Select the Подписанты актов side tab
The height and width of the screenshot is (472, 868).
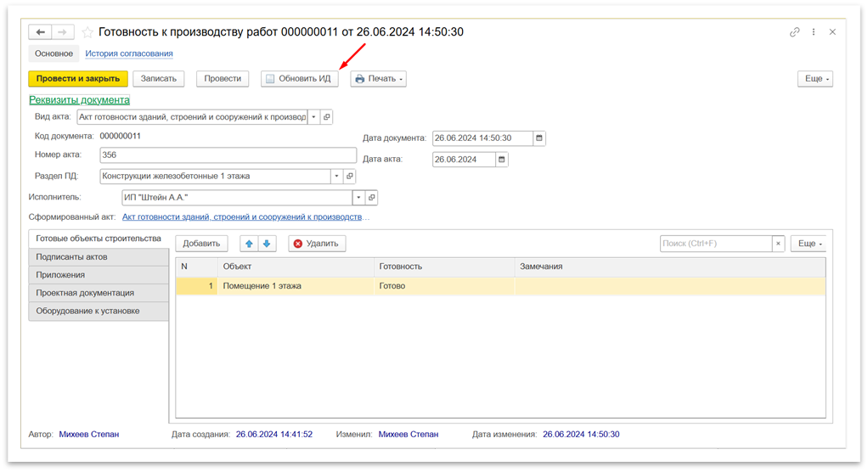pos(72,257)
